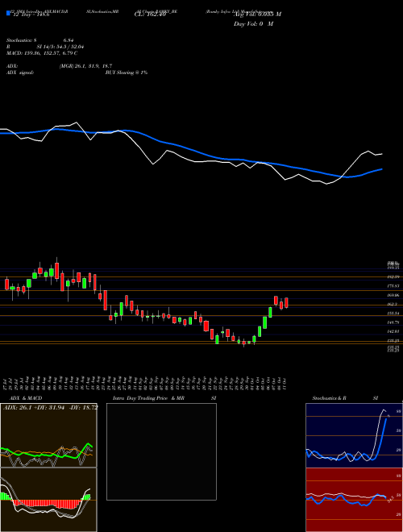Click the 'BUY Slowing @ 1%' ADX signal
The image size is (403, 532).
(x=127, y=73)
